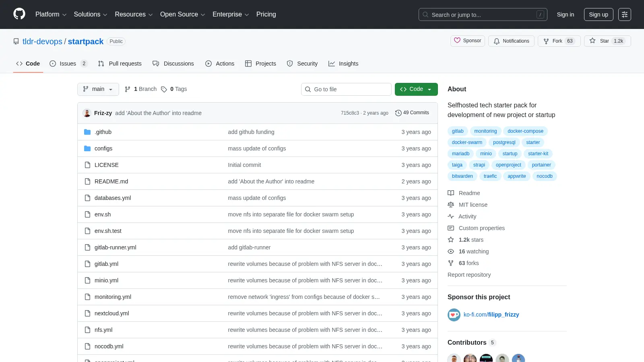Expand the Enterprise menu

pyautogui.click(x=231, y=14)
